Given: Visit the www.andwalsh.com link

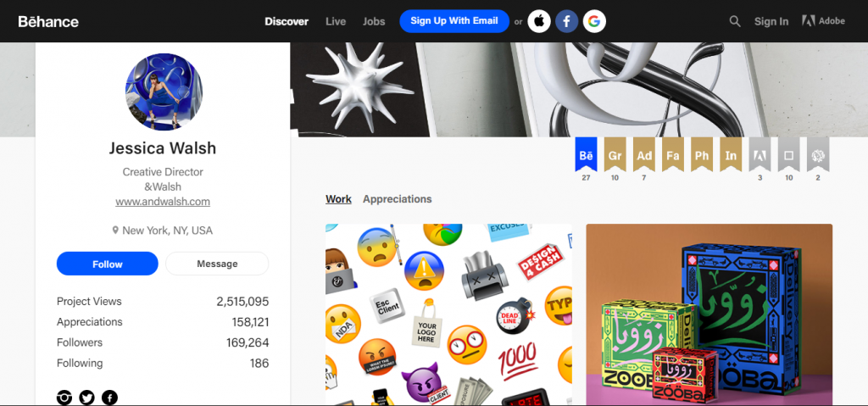Looking at the screenshot, I should [x=163, y=202].
